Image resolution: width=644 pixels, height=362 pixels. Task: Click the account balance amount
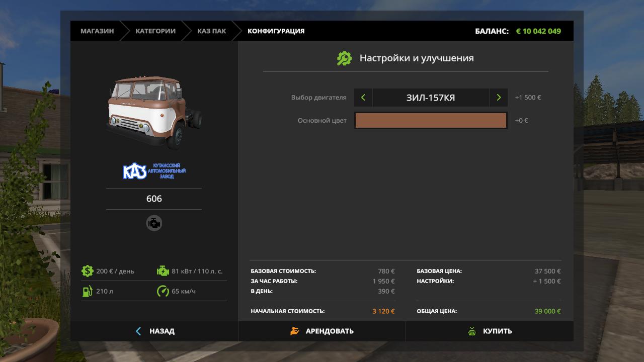[x=538, y=31]
